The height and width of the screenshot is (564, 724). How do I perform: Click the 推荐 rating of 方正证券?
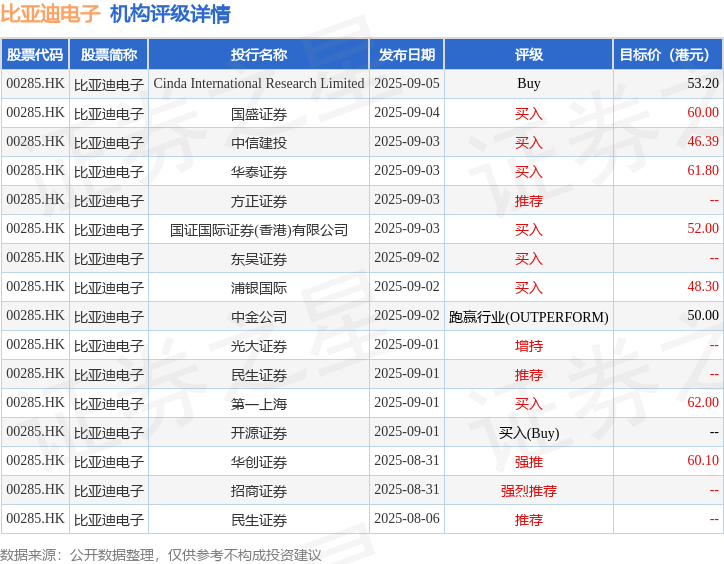click(529, 200)
